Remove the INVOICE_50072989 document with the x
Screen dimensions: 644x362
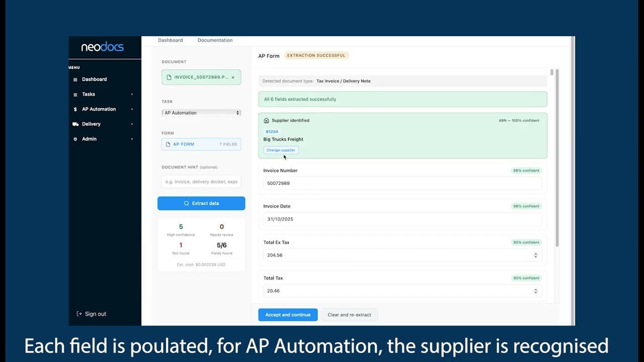pos(233,77)
